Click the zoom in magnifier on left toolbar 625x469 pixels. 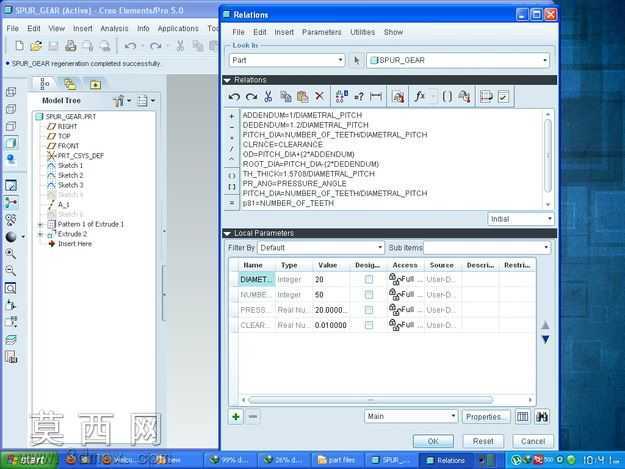(x=11, y=253)
